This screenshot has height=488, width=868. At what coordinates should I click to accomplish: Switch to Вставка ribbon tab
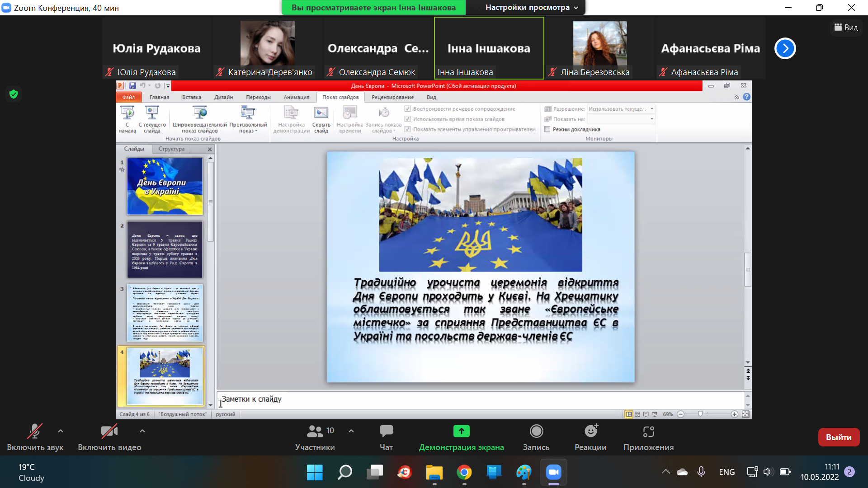pos(192,97)
